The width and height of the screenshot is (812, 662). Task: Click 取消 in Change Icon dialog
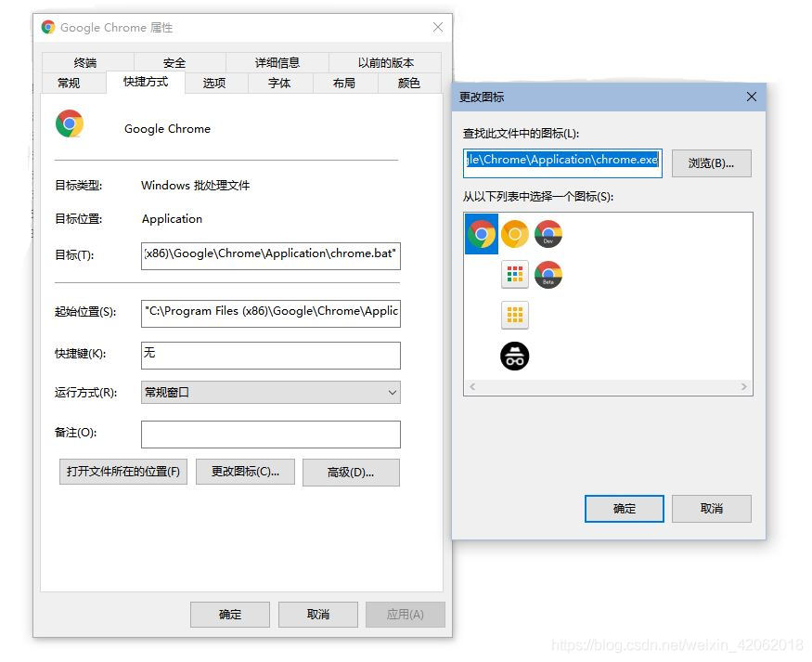(712, 509)
